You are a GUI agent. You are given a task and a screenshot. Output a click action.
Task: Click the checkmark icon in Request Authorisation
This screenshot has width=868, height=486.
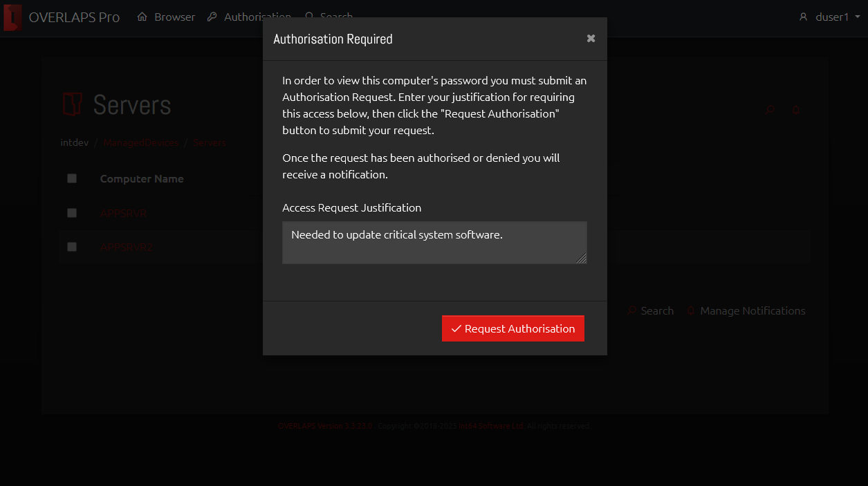click(456, 329)
